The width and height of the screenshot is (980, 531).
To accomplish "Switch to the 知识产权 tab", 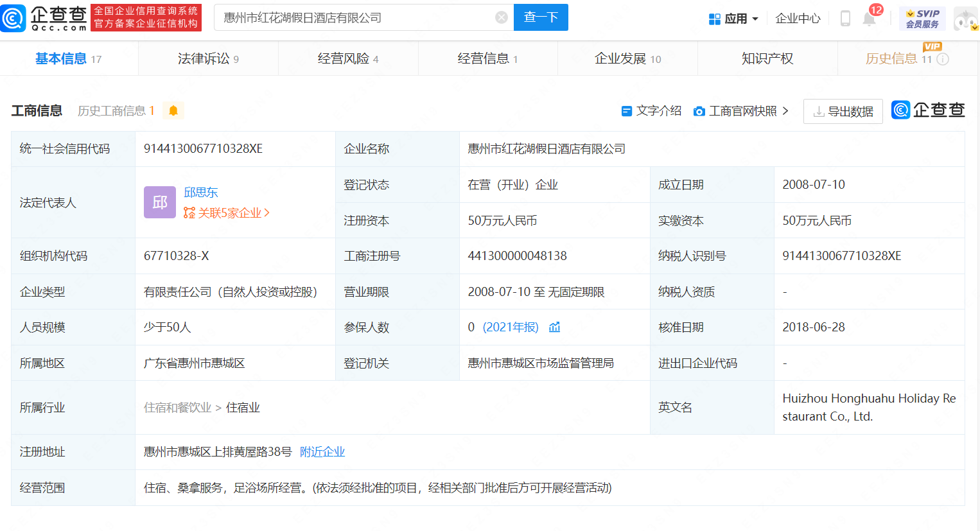I will (x=767, y=58).
